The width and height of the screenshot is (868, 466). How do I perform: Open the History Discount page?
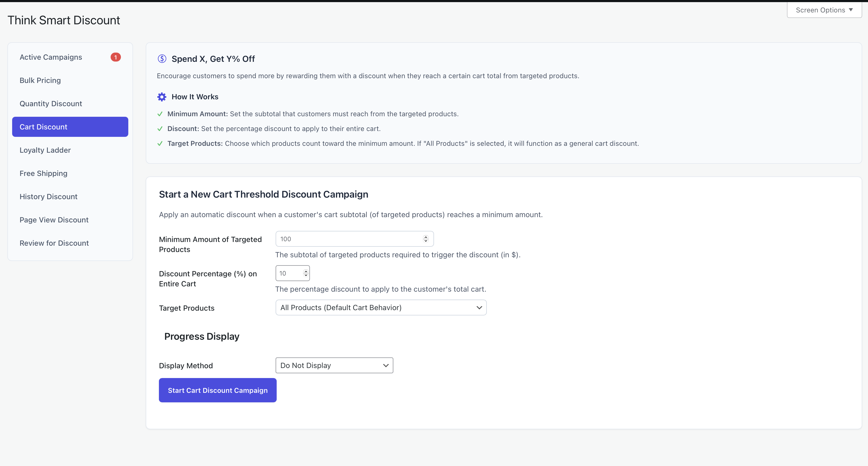tap(49, 197)
